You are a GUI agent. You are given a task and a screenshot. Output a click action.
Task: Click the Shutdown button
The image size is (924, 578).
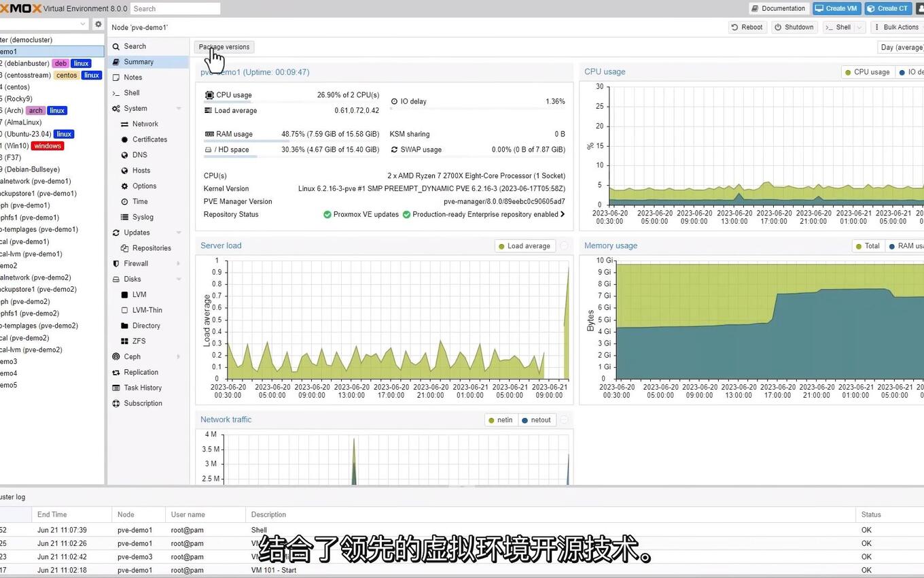coord(794,27)
